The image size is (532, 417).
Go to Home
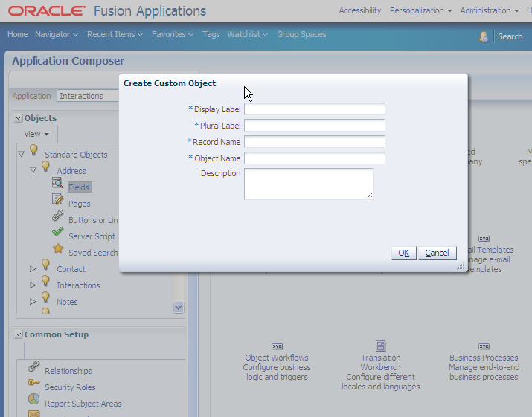click(x=18, y=35)
